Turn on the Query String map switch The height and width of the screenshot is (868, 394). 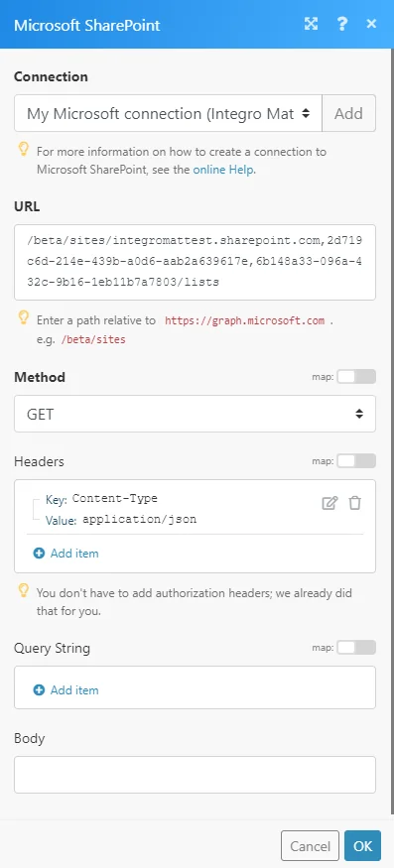tap(356, 647)
